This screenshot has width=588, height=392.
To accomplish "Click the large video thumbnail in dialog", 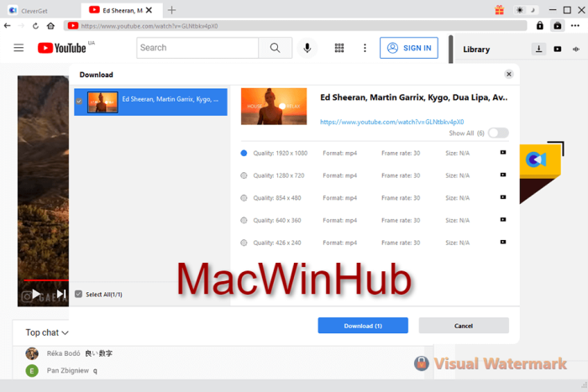I will click(x=274, y=107).
